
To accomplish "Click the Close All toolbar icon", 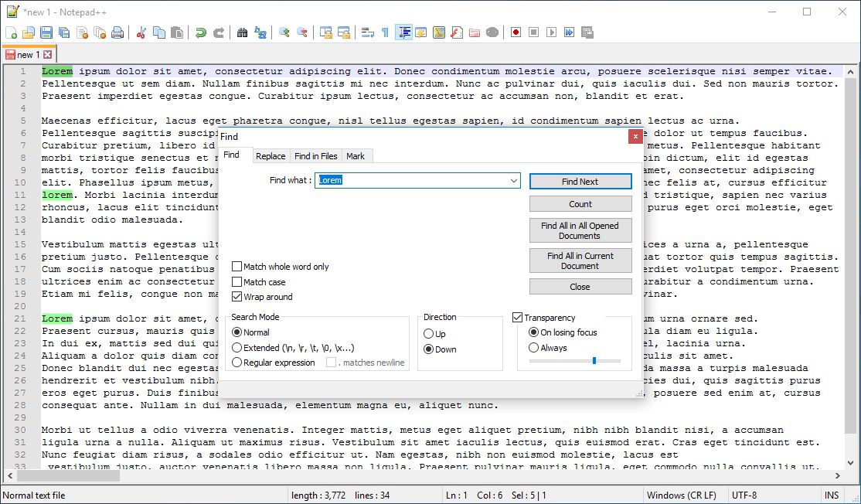I will click(100, 33).
